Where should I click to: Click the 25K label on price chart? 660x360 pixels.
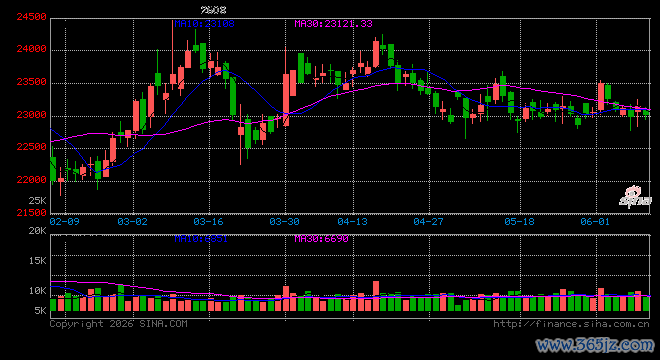pos(37,200)
